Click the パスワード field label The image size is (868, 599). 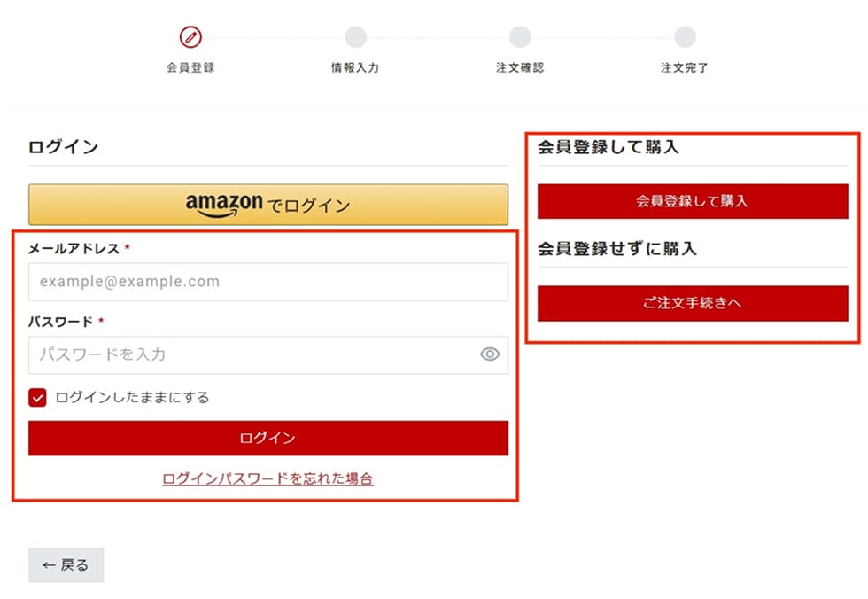point(61,322)
